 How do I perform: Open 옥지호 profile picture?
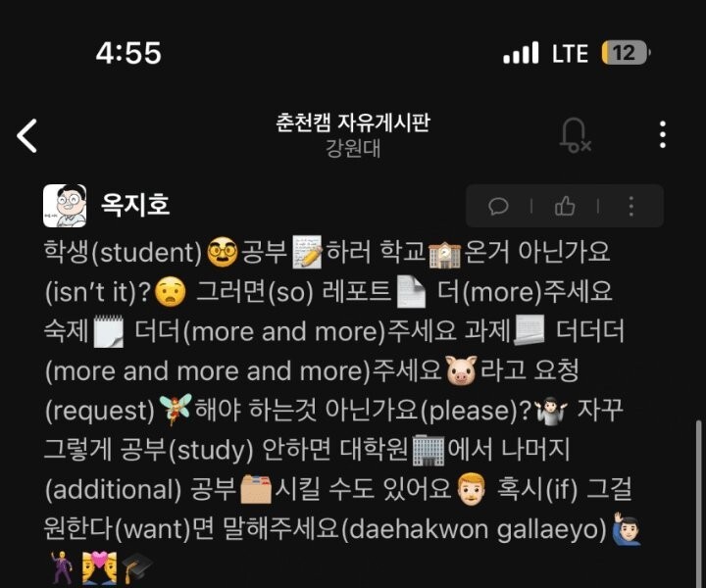point(65,206)
